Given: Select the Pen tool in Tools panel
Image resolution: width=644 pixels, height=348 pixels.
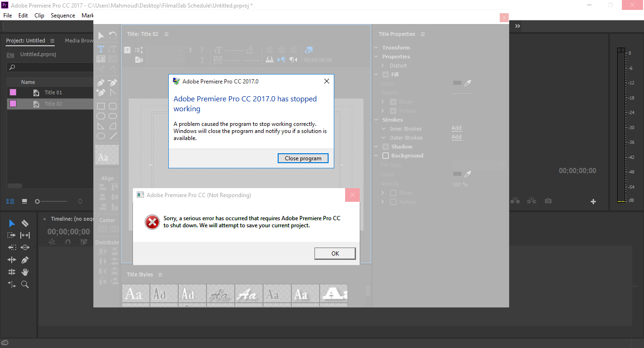Looking at the screenshot, I should tap(25, 260).
